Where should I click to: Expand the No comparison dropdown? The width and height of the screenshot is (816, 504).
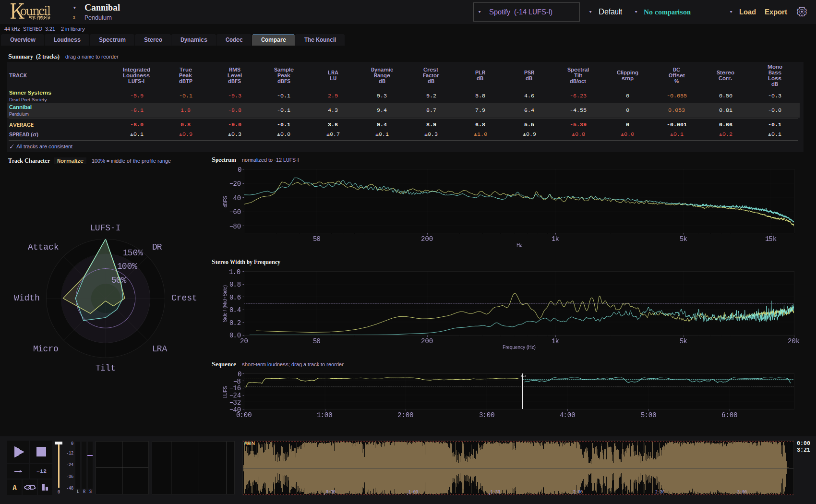point(662,12)
